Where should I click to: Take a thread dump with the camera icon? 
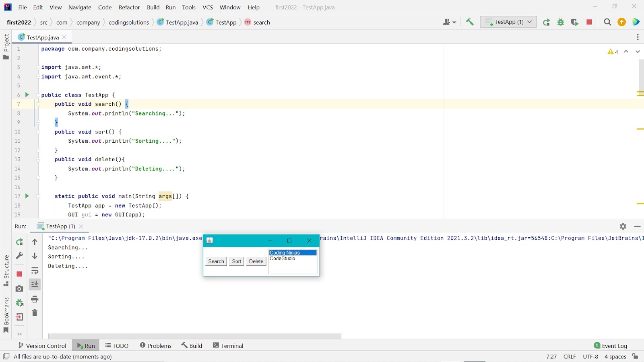coord(19,288)
